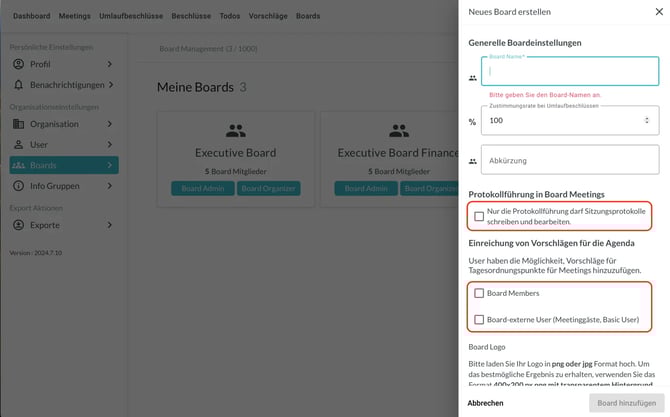Click the Exporte export icon
The image size is (670, 417).
point(19,225)
